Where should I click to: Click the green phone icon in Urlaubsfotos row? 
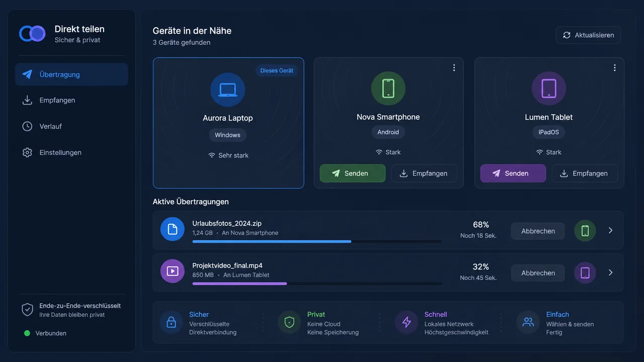(x=585, y=231)
